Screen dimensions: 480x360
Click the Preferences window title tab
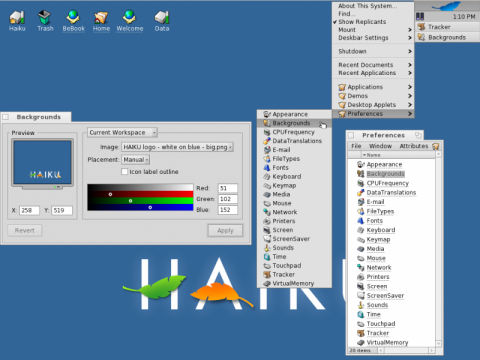(385, 135)
